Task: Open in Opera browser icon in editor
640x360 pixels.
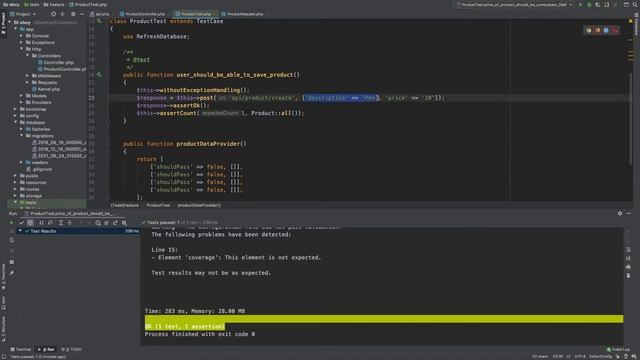Action: pos(615,30)
